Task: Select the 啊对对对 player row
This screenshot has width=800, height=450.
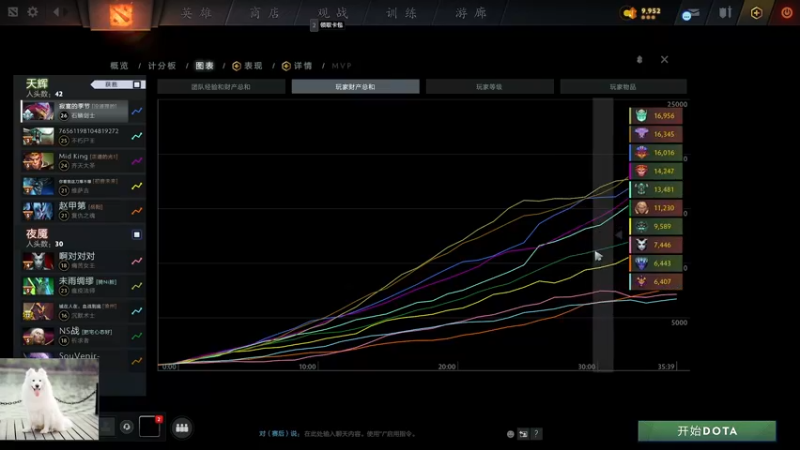Action: coord(74,261)
